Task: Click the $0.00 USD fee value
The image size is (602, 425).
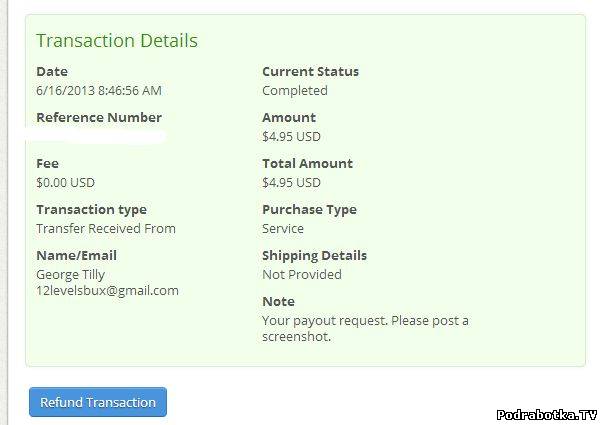Action: click(65, 182)
